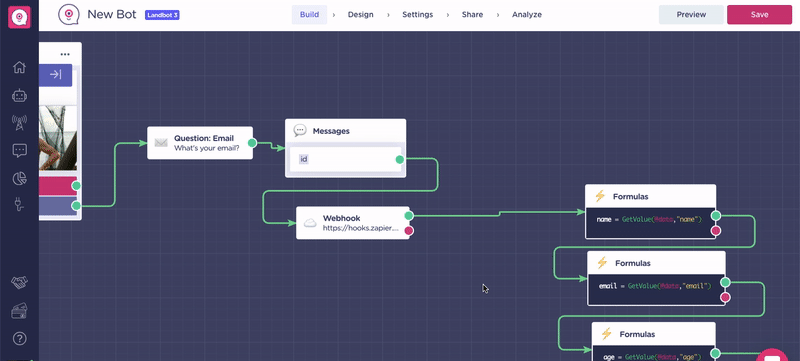
Task: Click green success dot on Webhook block
Action: [x=409, y=216]
